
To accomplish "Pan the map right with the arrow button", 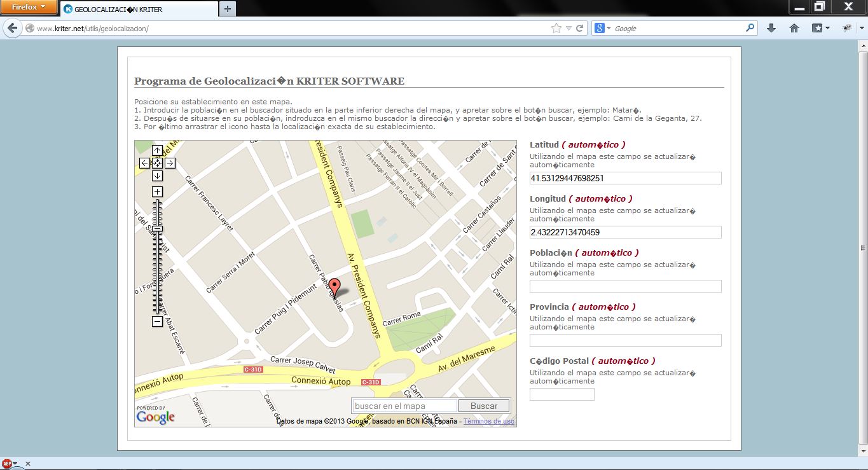I will (170, 163).
